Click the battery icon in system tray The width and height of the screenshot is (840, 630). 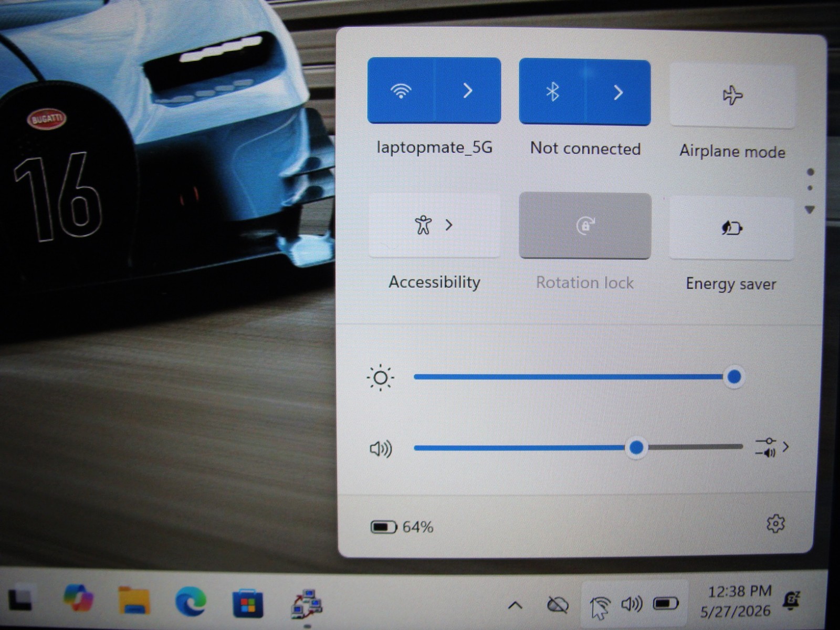(666, 604)
